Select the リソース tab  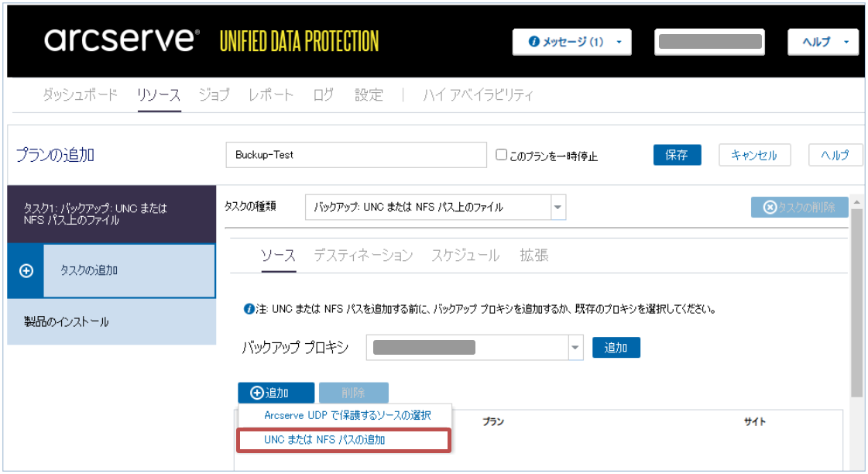(159, 94)
